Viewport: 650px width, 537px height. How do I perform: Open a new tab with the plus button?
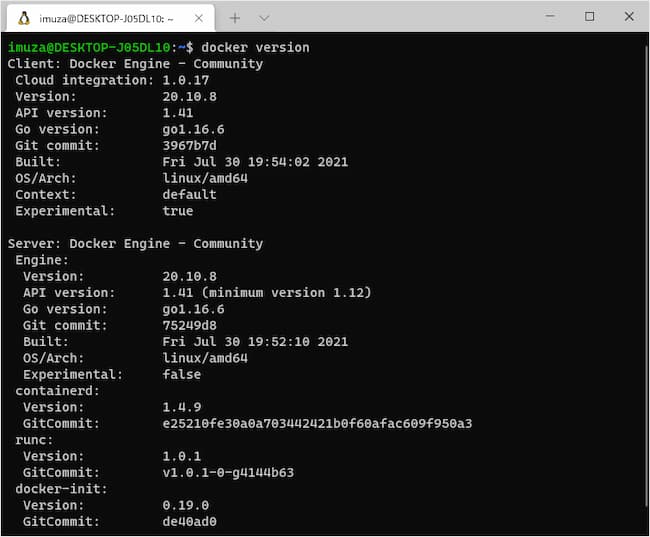(x=235, y=18)
